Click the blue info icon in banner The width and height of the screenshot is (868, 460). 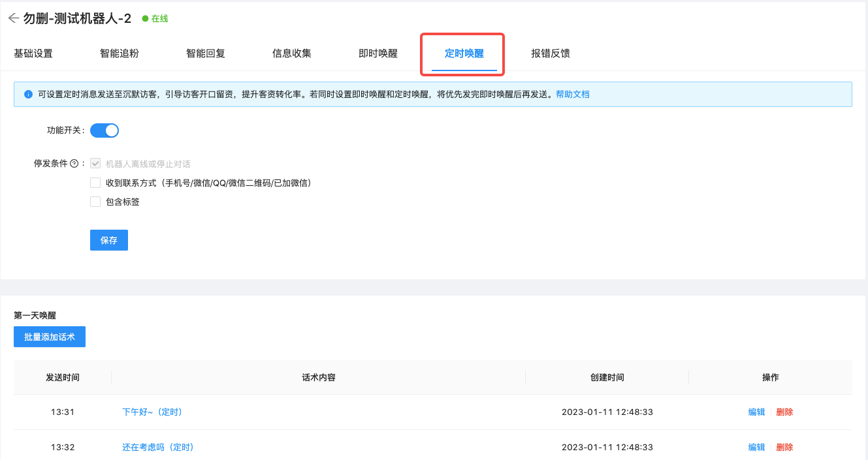pyautogui.click(x=28, y=95)
